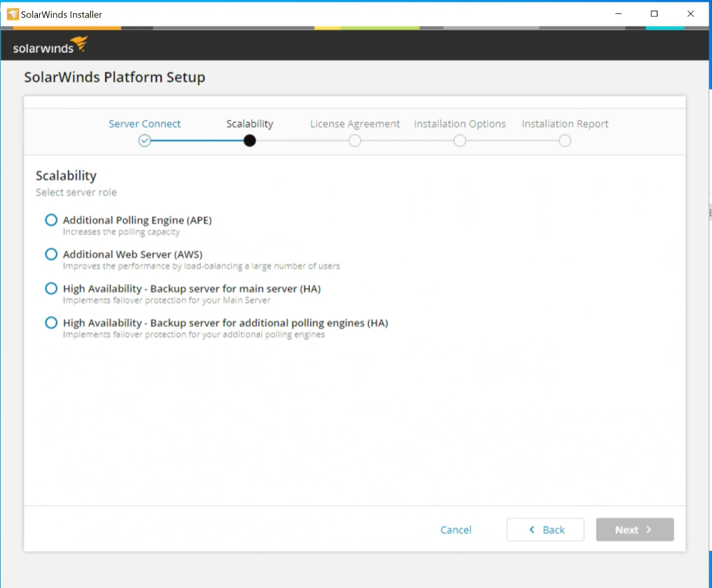Select Additional Web Server (AWS) radio button
This screenshot has height=588, width=712.
[x=51, y=255]
